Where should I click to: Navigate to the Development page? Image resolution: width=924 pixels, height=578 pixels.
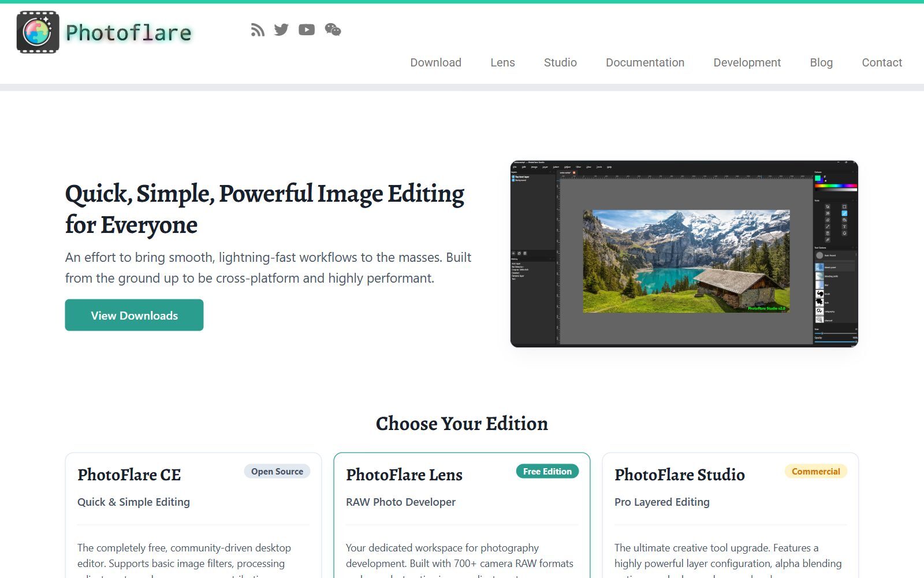[x=747, y=62]
